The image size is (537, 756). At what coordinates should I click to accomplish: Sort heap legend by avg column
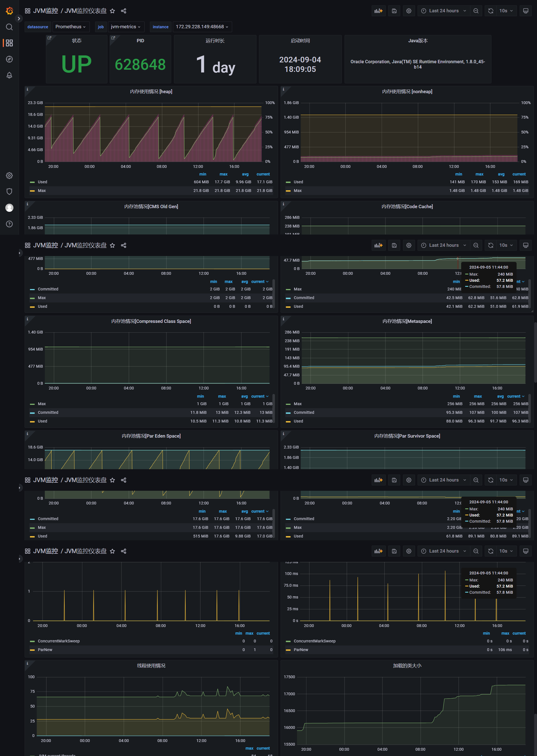[245, 174]
